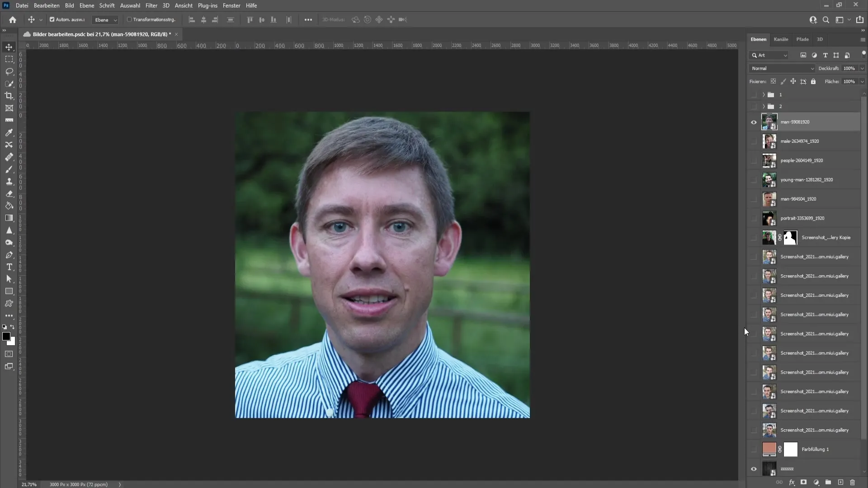This screenshot has height=488, width=868.
Task: Select the Gradient tool icon
Action: pyautogui.click(x=9, y=218)
